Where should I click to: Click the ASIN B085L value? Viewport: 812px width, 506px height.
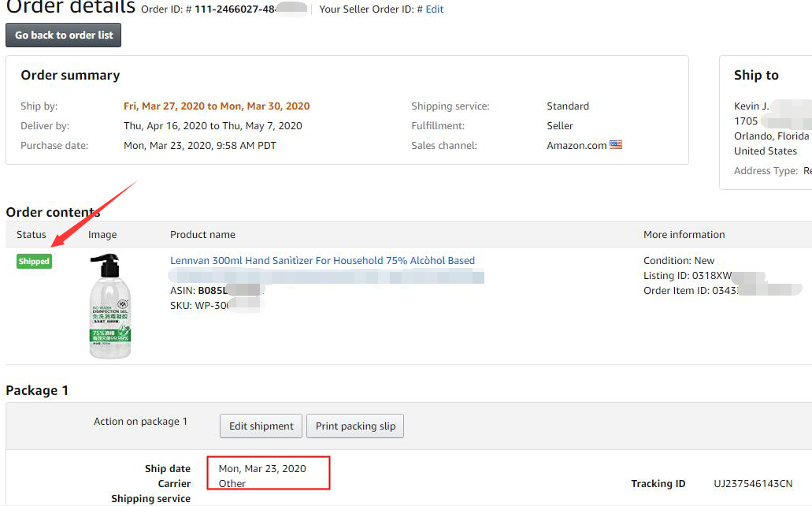[213, 290]
